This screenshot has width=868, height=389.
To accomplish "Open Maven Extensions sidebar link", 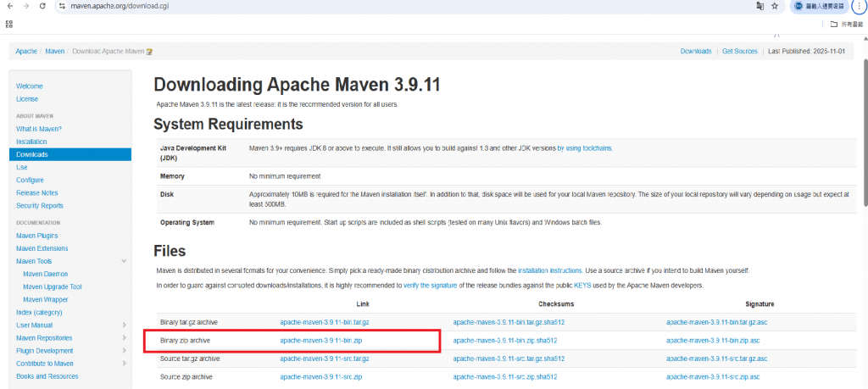I will coord(42,248).
